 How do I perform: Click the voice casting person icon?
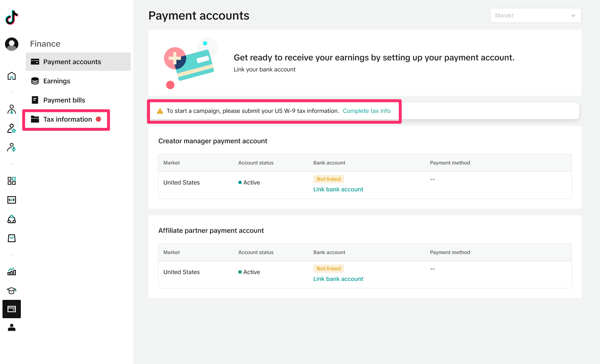(x=11, y=147)
